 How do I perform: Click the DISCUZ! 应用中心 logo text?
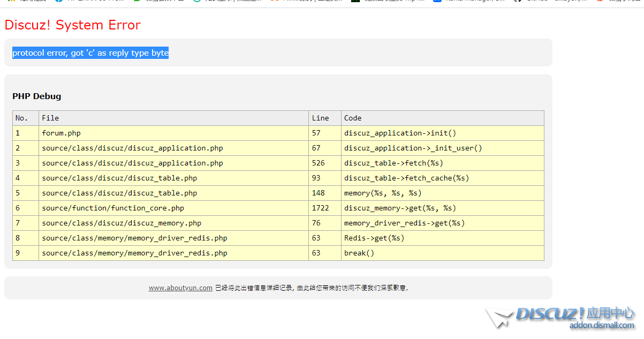click(x=575, y=313)
